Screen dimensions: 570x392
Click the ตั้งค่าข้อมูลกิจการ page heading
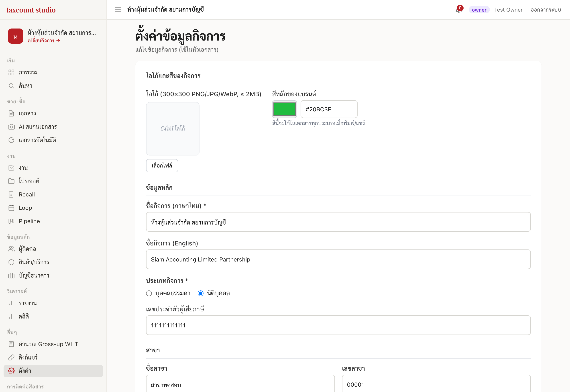(x=180, y=36)
